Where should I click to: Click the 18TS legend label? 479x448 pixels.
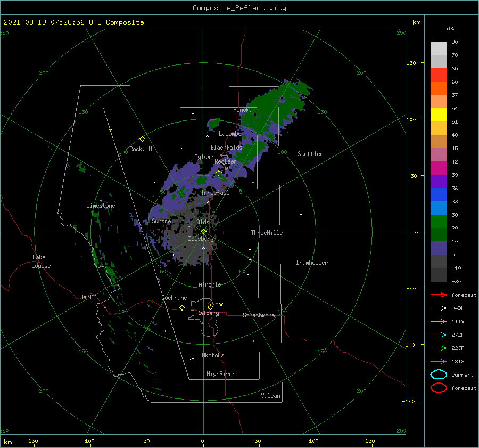[458, 362]
